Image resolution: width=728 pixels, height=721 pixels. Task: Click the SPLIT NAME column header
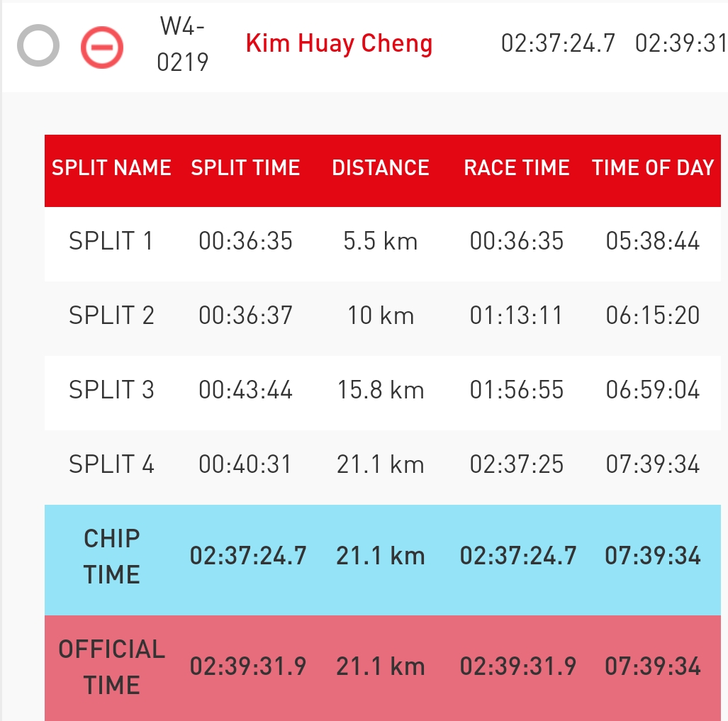click(x=111, y=167)
